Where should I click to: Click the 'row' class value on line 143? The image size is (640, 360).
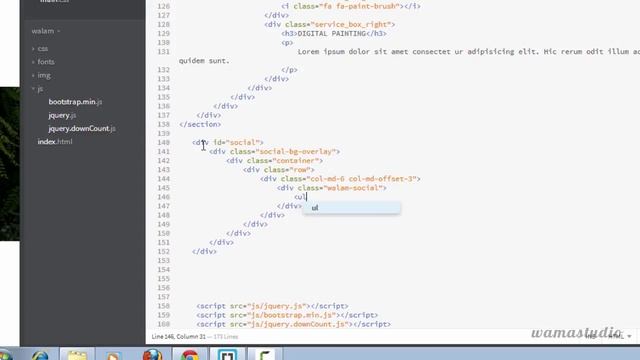[x=300, y=170]
